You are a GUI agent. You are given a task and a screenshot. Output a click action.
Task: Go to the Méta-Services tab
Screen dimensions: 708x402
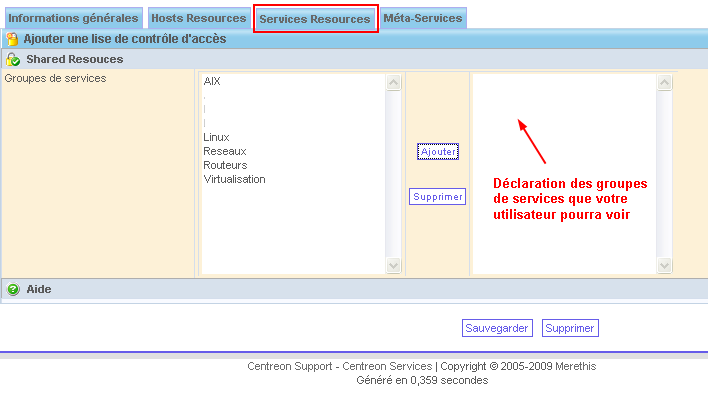point(422,18)
